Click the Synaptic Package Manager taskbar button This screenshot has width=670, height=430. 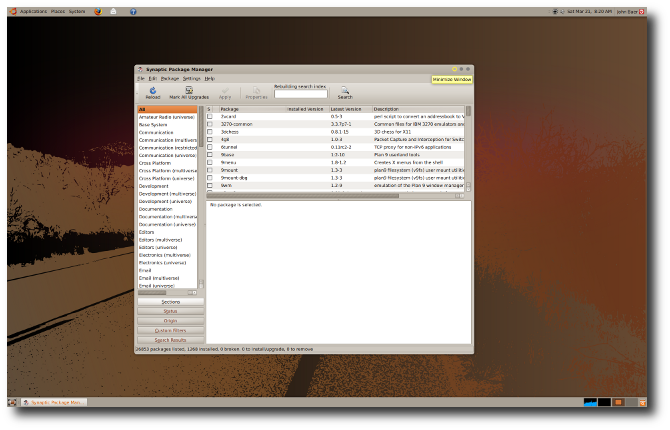pyautogui.click(x=54, y=402)
